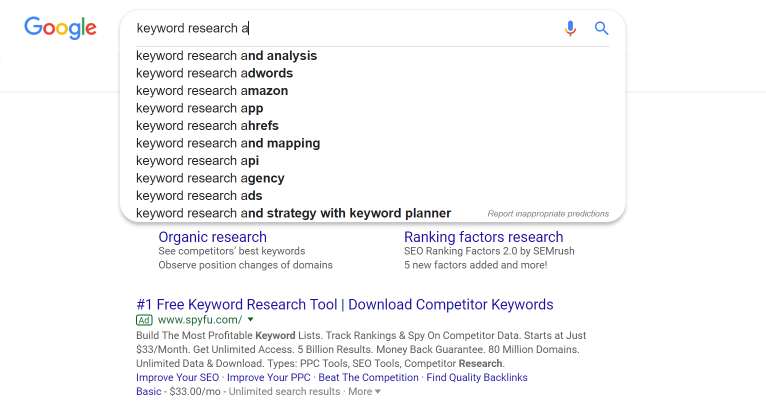Click 'Find Quality Backlinks' sitelink

click(x=477, y=378)
